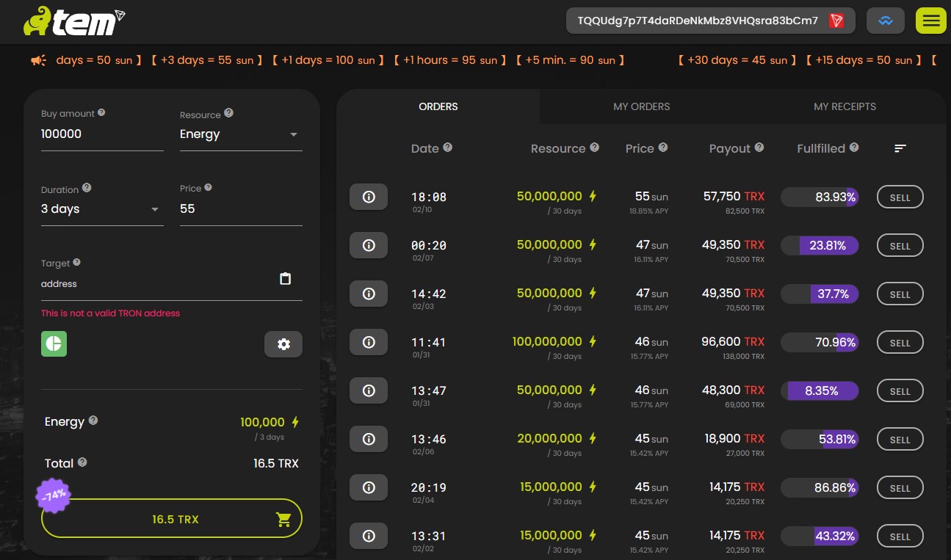Open info for the 20:19 order
The height and width of the screenshot is (560, 951).
369,487
